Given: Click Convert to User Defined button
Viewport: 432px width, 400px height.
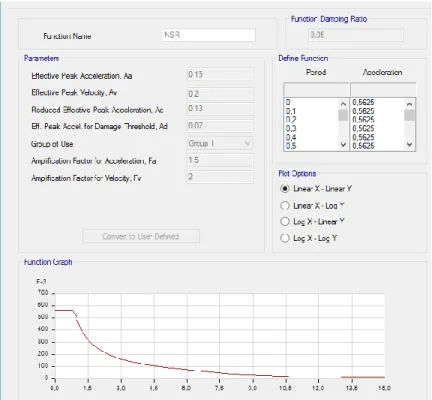Looking at the screenshot, I should [x=141, y=236].
